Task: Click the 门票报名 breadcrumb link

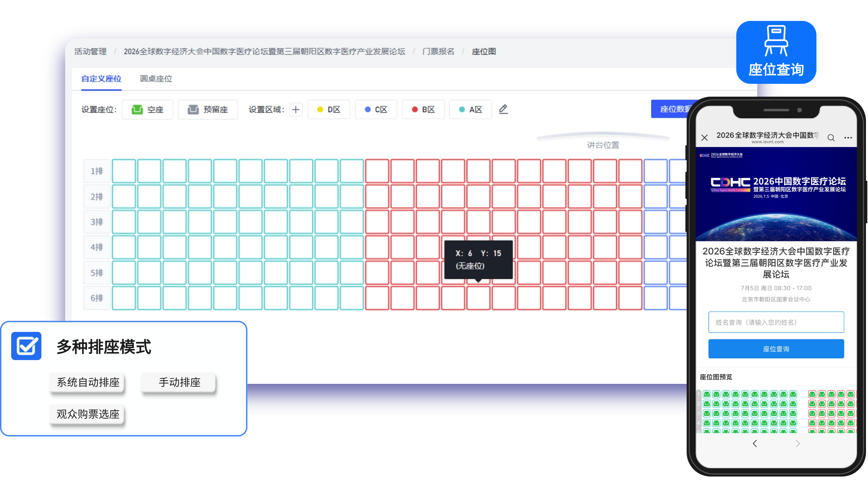Action: [x=438, y=51]
